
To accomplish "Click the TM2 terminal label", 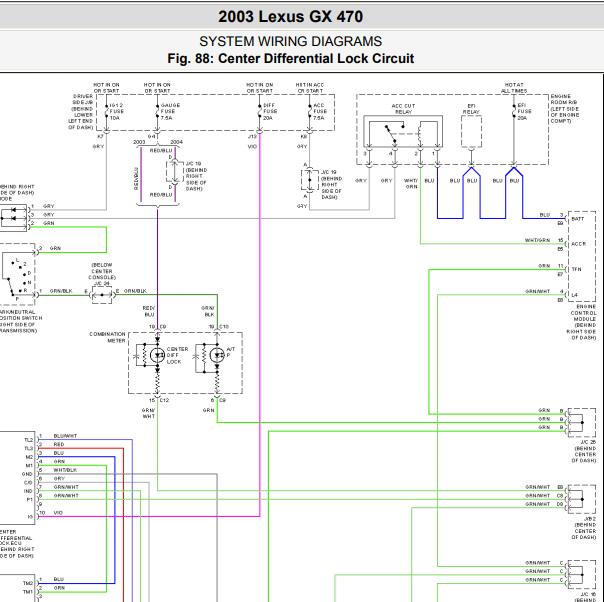I will (28, 583).
